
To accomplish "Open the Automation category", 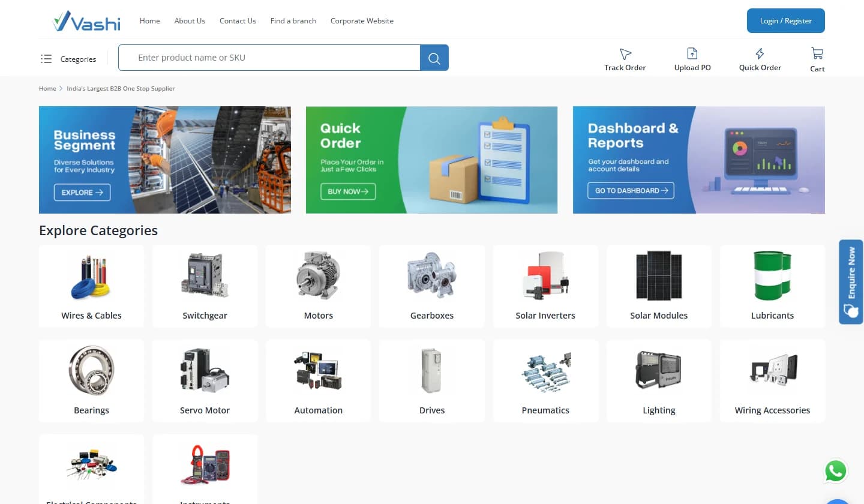I will pyautogui.click(x=318, y=381).
